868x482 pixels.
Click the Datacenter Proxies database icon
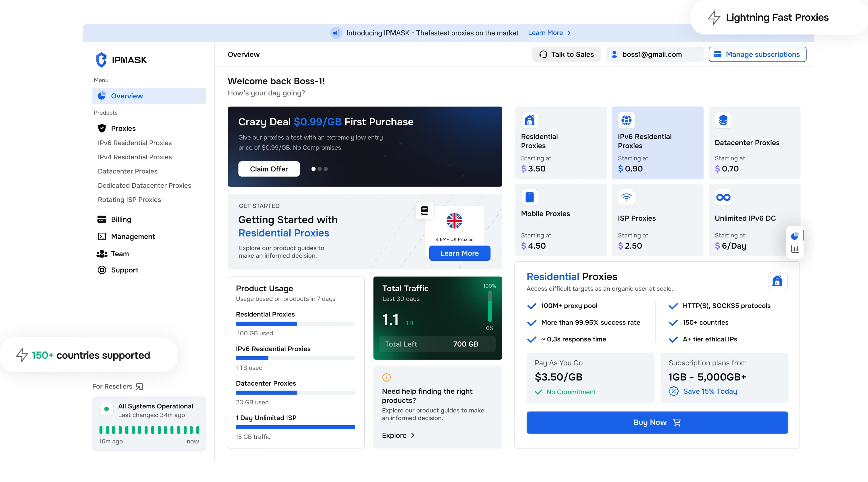coord(723,120)
